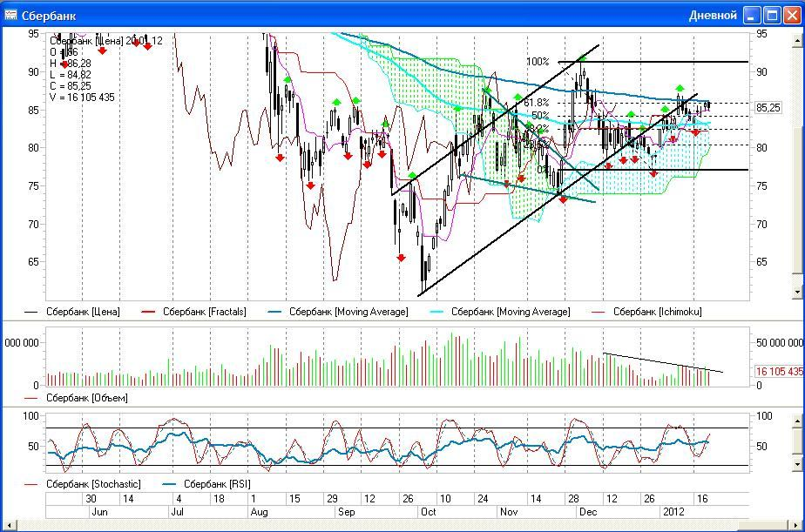Click the indicator panel scroll-down arrow
Screen dimensions: 805x532
tap(797, 464)
